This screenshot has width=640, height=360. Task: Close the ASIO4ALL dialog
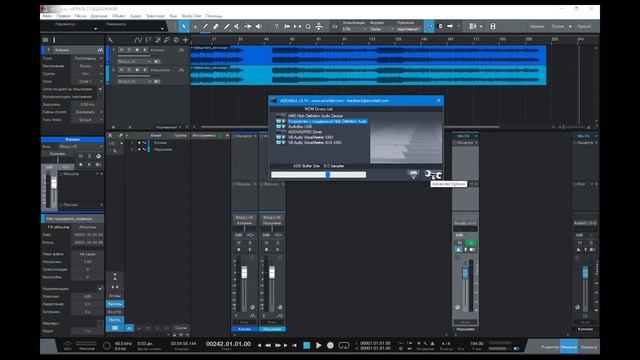point(439,100)
